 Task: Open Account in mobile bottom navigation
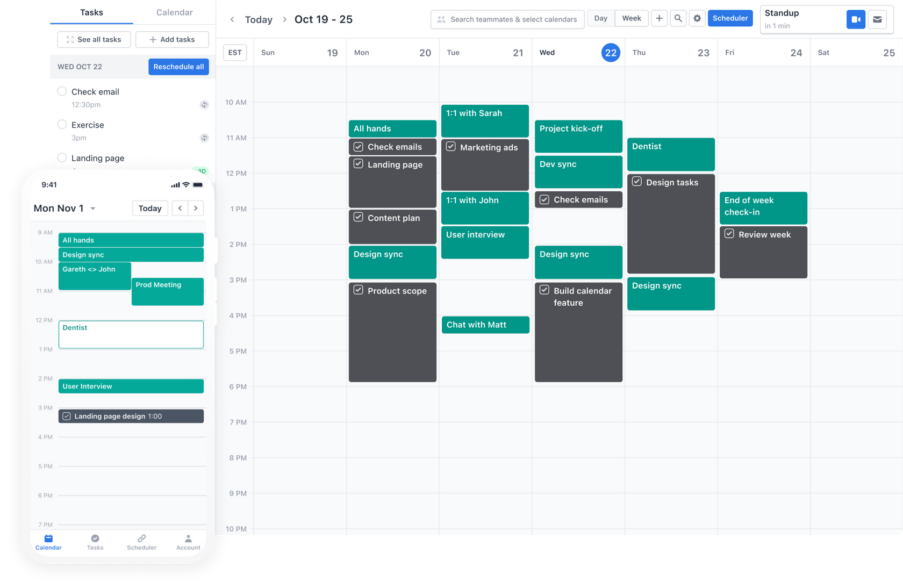(x=188, y=542)
